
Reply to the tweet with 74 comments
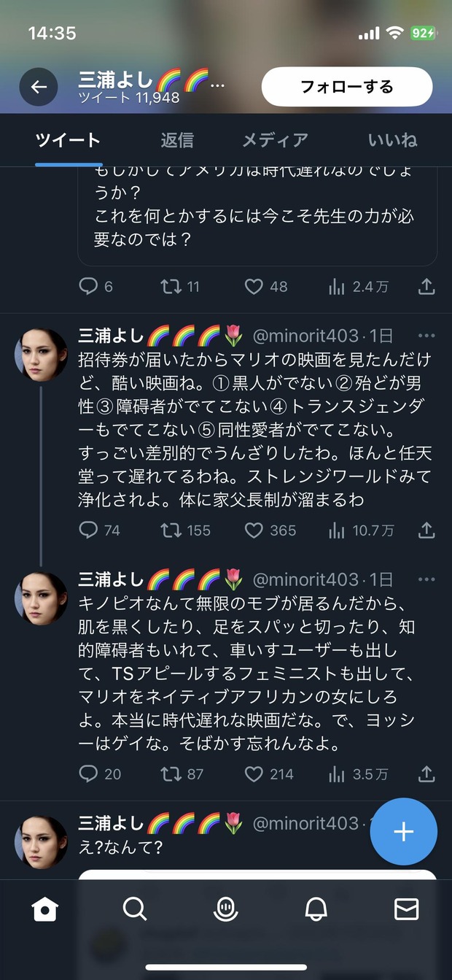coord(88,530)
